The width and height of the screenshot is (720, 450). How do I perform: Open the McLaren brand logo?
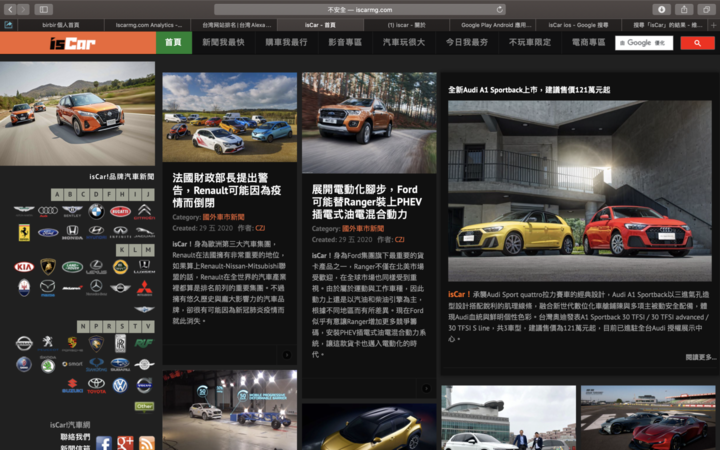[x=72, y=288]
